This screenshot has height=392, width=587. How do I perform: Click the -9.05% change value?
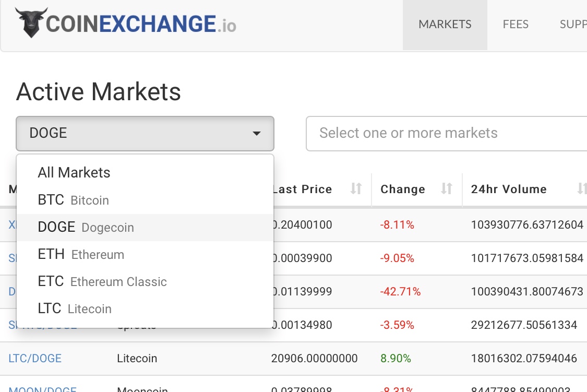397,258
